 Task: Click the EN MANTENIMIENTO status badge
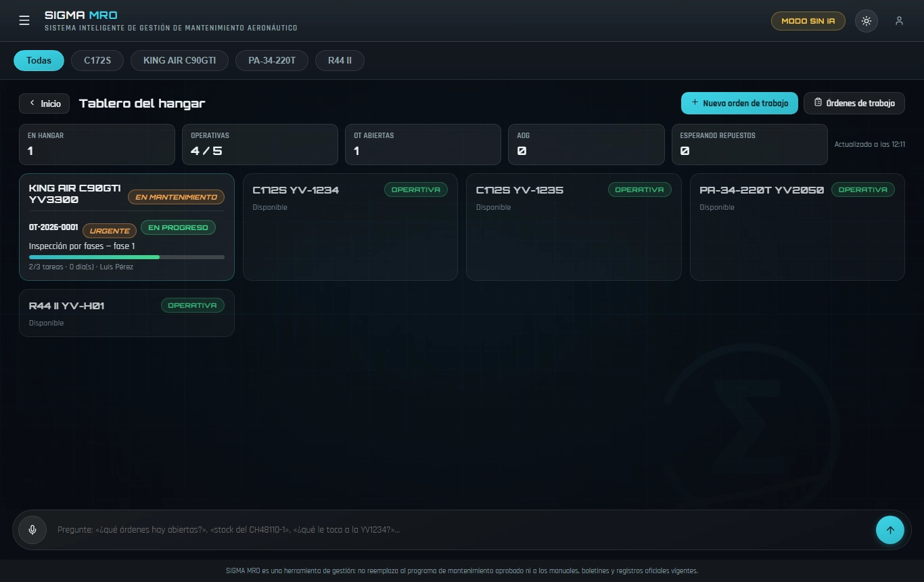click(176, 197)
